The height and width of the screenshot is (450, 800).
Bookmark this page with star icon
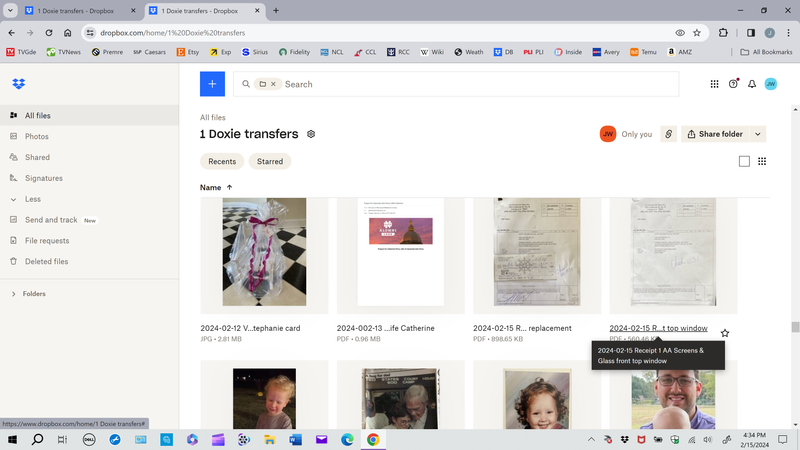[x=697, y=33]
